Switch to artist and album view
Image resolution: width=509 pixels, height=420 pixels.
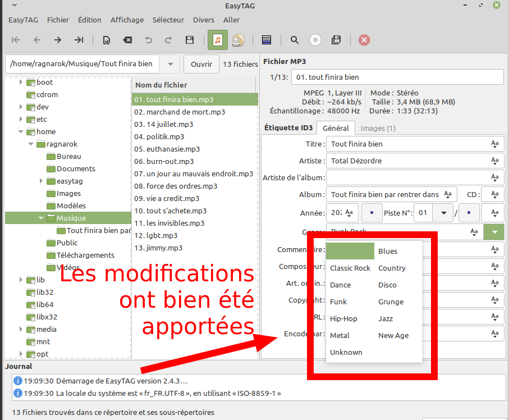(238, 40)
